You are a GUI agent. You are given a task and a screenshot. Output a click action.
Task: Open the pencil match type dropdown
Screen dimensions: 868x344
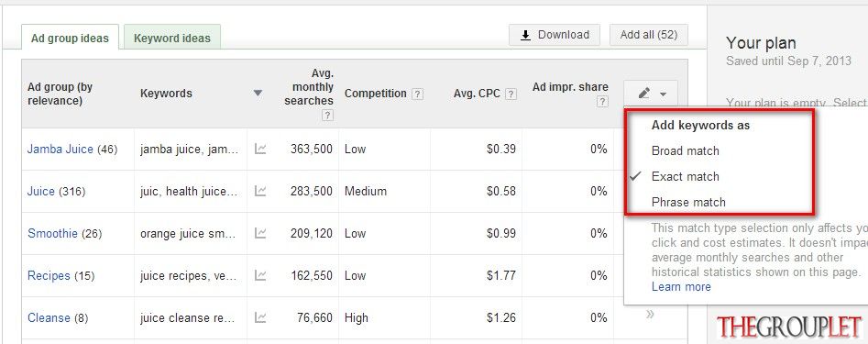pyautogui.click(x=651, y=94)
